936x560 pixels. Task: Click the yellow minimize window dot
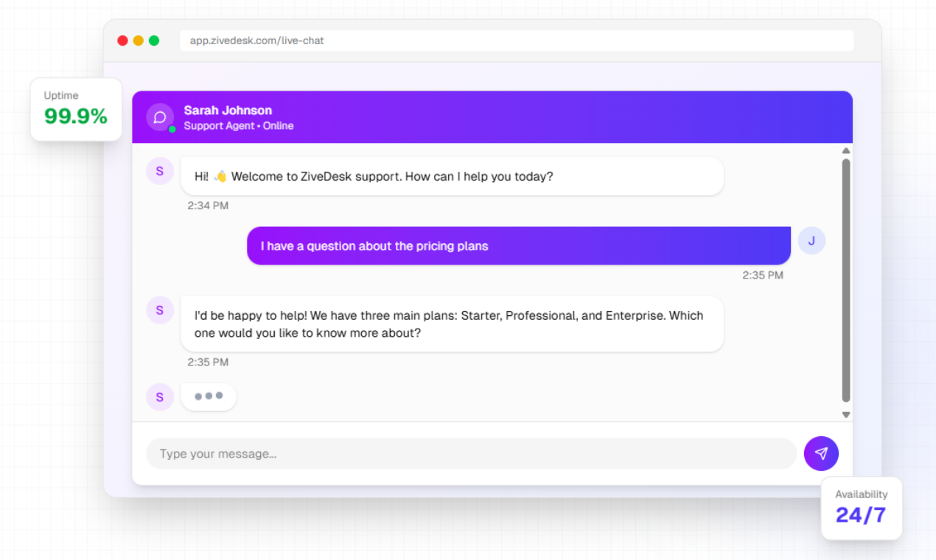[138, 41]
